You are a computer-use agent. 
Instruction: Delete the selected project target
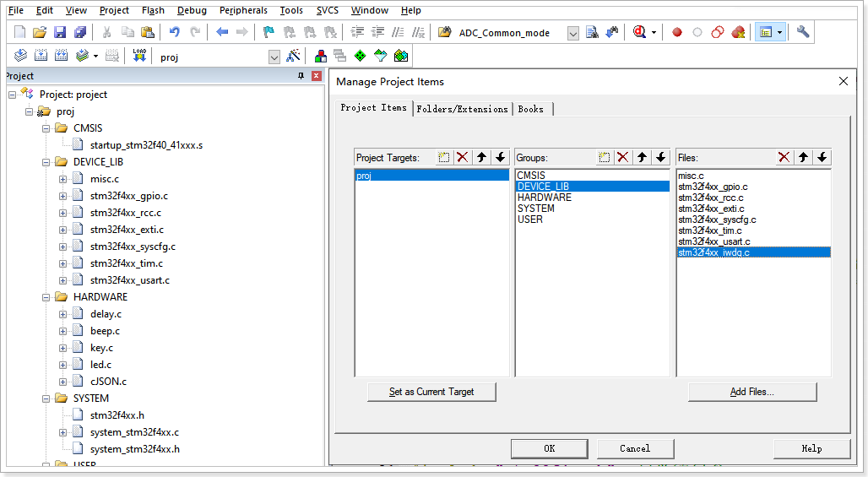(x=462, y=158)
